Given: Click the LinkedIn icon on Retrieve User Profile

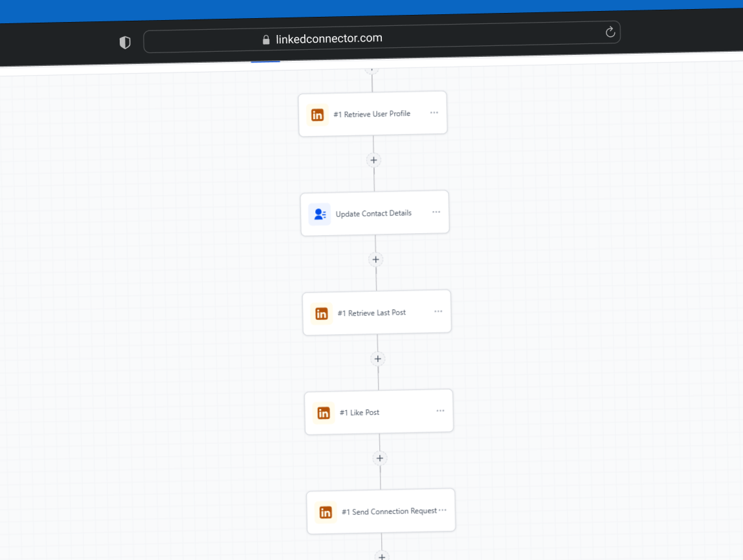Looking at the screenshot, I should 318,115.
